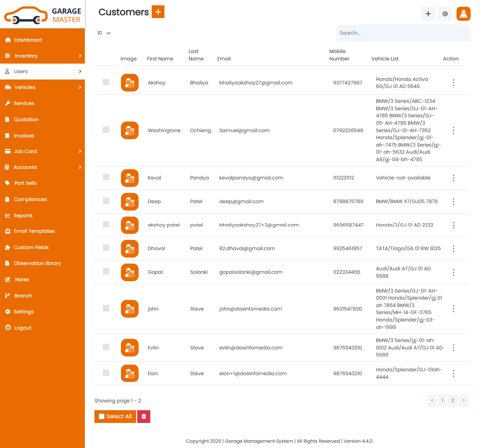Open three-dot actions for Keval Pandya
The height and width of the screenshot is (448, 483).
(x=453, y=178)
